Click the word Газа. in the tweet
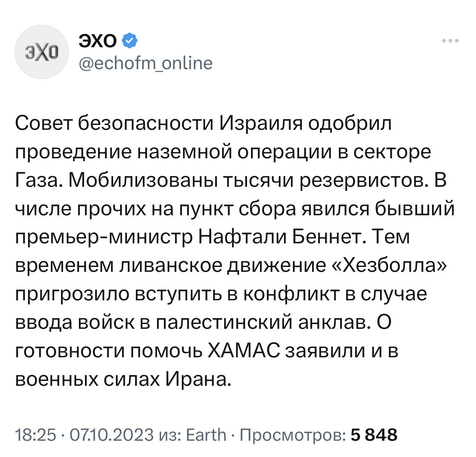The height and width of the screenshot is (457, 476). [x=39, y=180]
